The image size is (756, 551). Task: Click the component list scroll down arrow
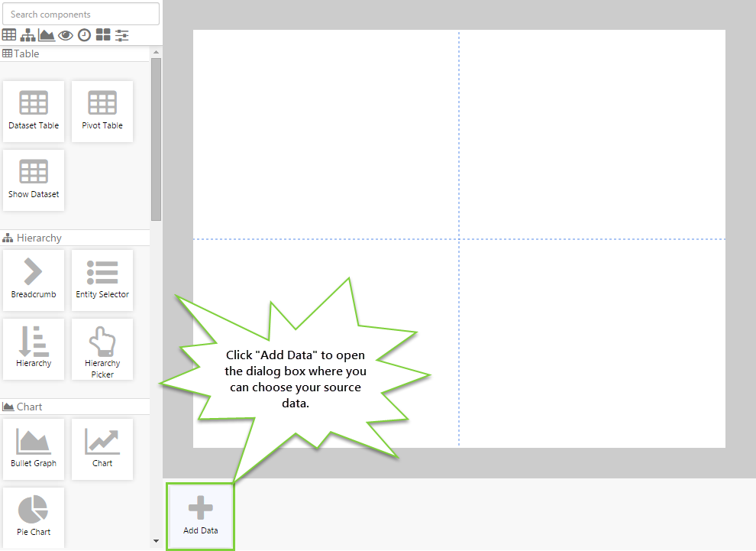pos(157,542)
